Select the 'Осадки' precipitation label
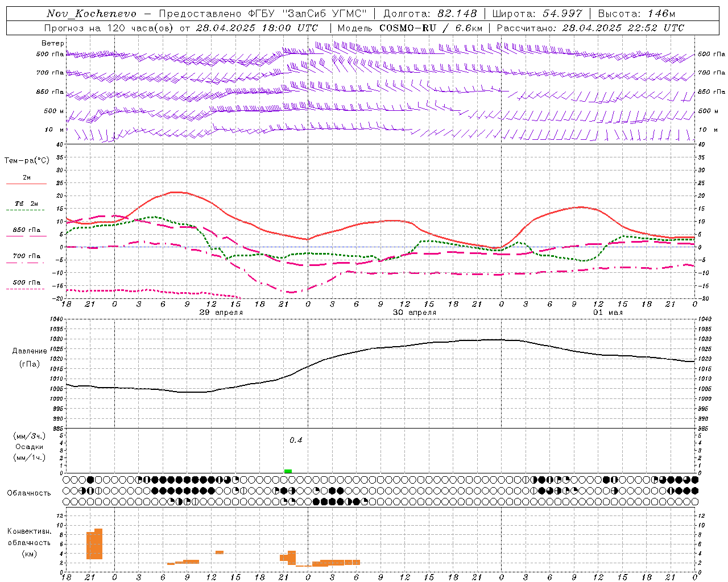728x582 pixels. pos(30,447)
